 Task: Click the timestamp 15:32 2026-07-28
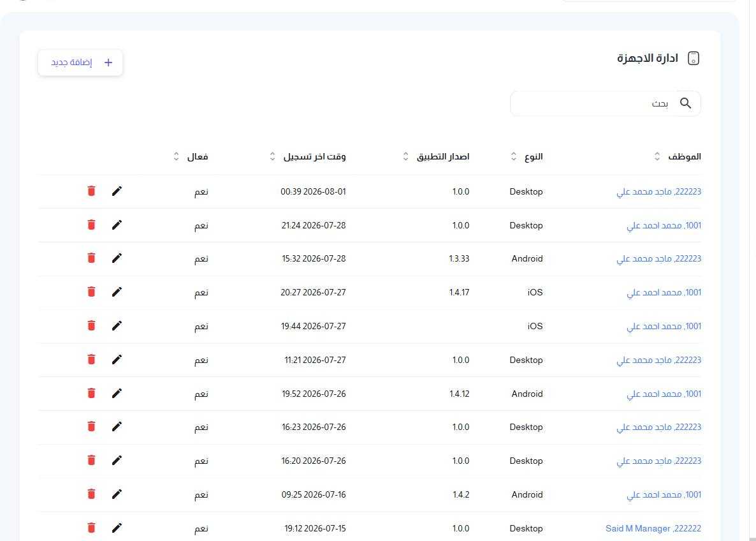314,258
